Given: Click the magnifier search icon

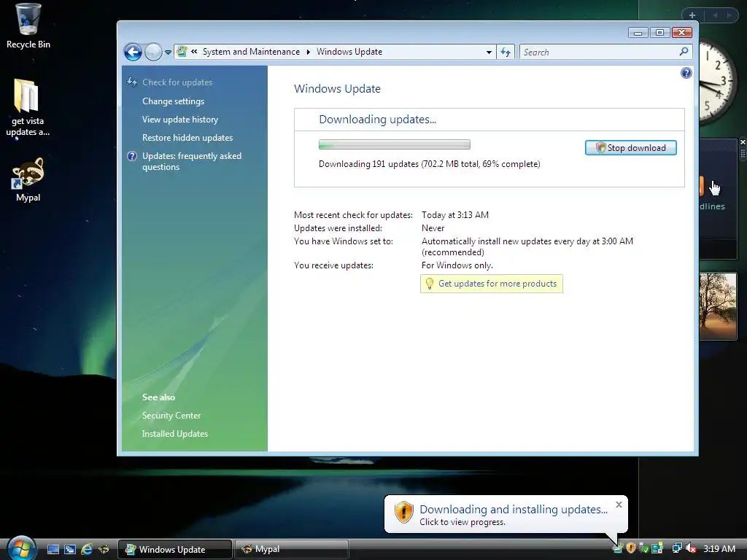Looking at the screenshot, I should [x=684, y=52].
